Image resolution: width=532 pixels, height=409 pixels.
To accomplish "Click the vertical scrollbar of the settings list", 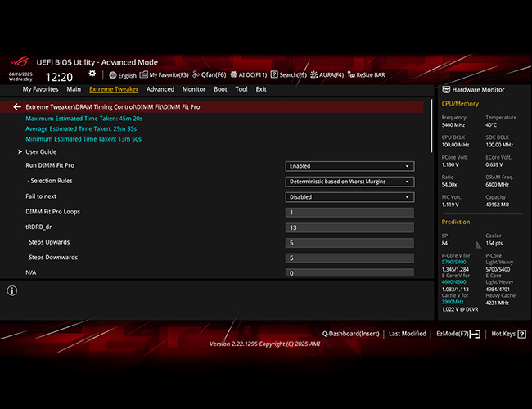I will (431, 126).
